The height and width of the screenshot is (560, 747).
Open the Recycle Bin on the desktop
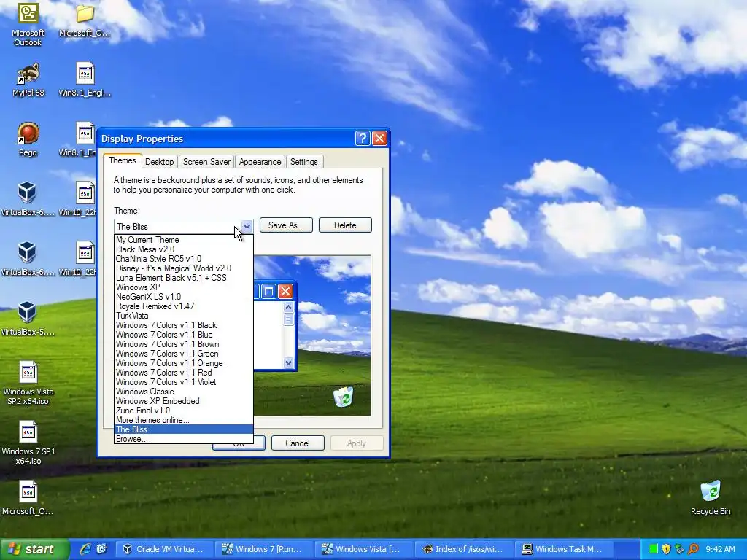click(711, 498)
